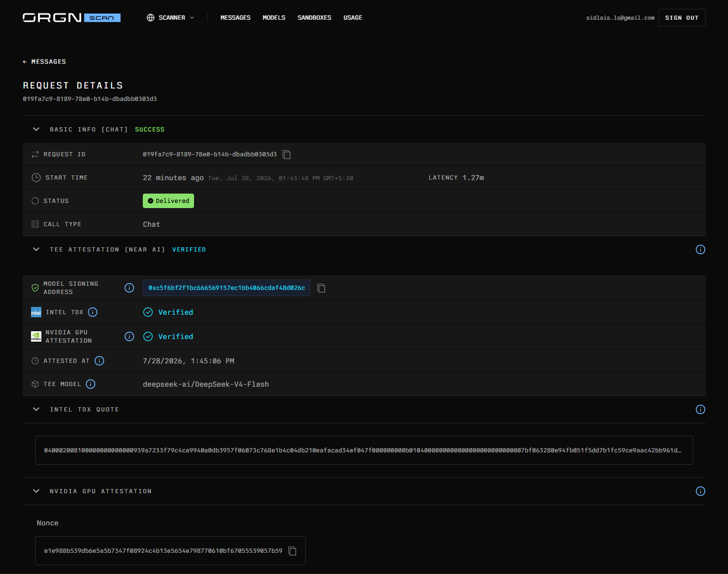
Task: Collapse the TEE Attestation section
Action: (x=36, y=249)
